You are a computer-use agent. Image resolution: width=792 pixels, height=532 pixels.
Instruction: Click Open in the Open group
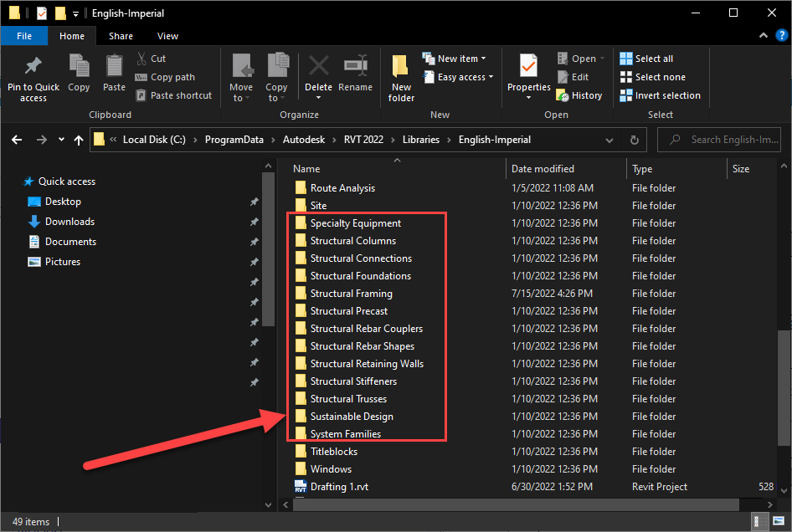(x=581, y=59)
